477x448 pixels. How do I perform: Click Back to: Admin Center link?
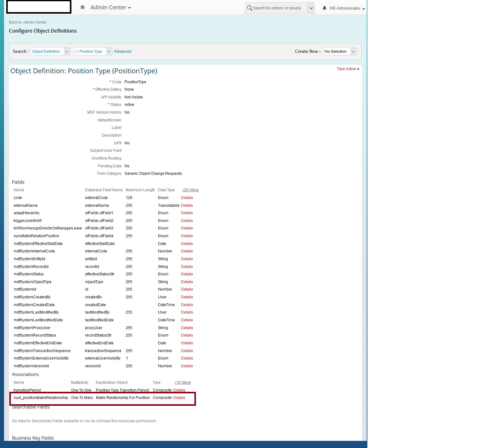[28, 22]
